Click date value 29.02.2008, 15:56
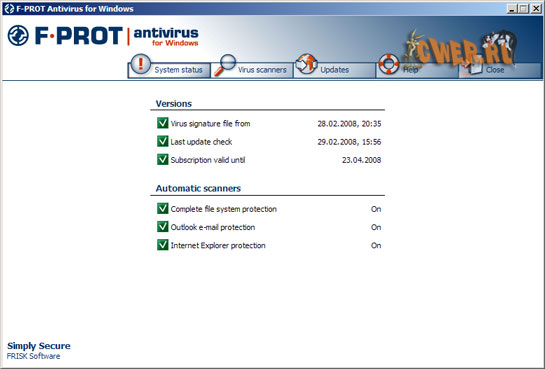Screen dimensions: 545x369 (349, 142)
